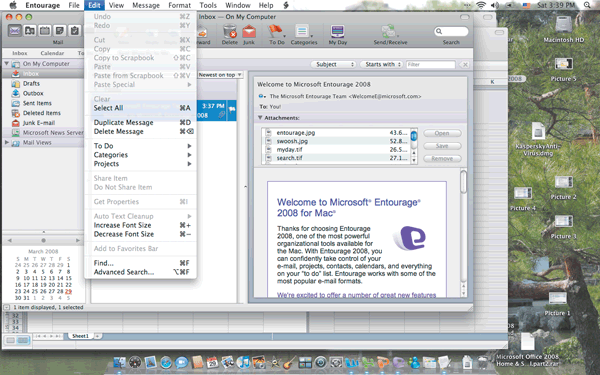Open Time Machine from the Dock
Viewport: 600px width, 375px height.
pos(321,362)
